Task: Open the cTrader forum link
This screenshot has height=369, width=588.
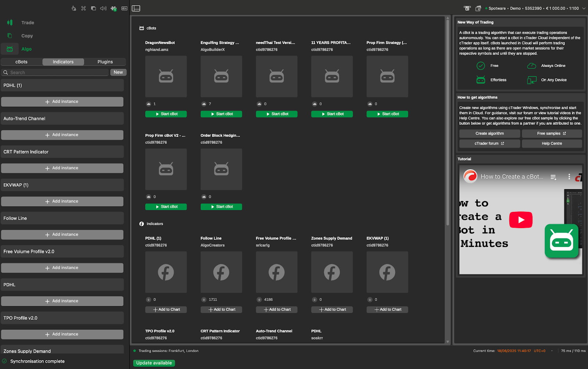Action: click(490, 143)
